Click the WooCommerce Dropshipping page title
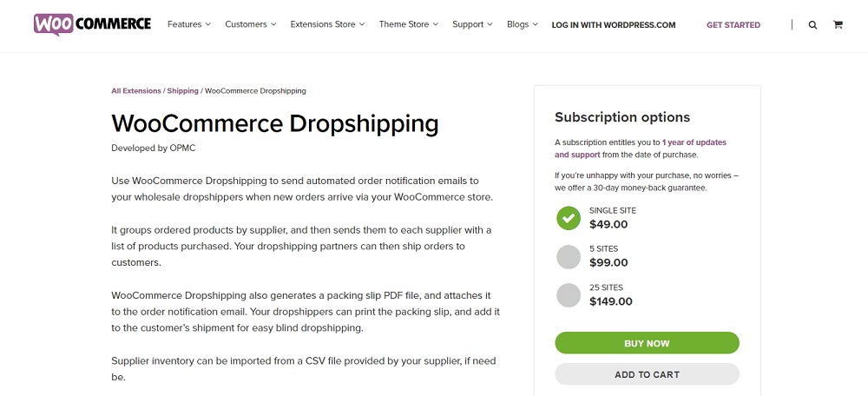868x396 pixels. (x=275, y=122)
